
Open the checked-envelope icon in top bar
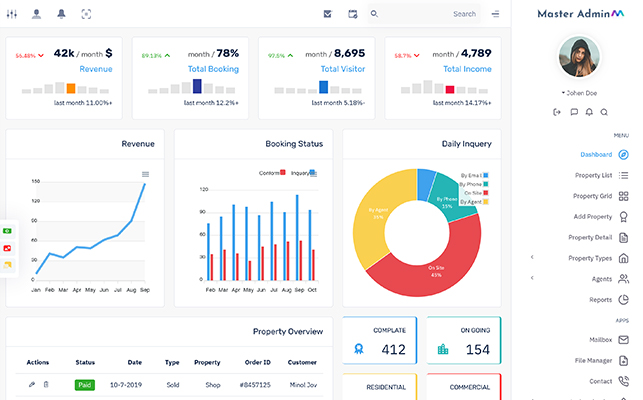pos(327,14)
